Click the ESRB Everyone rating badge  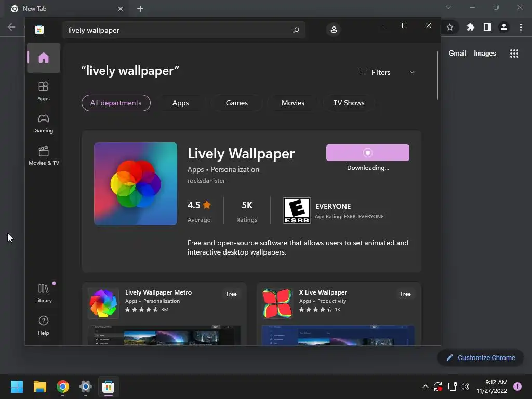click(297, 211)
